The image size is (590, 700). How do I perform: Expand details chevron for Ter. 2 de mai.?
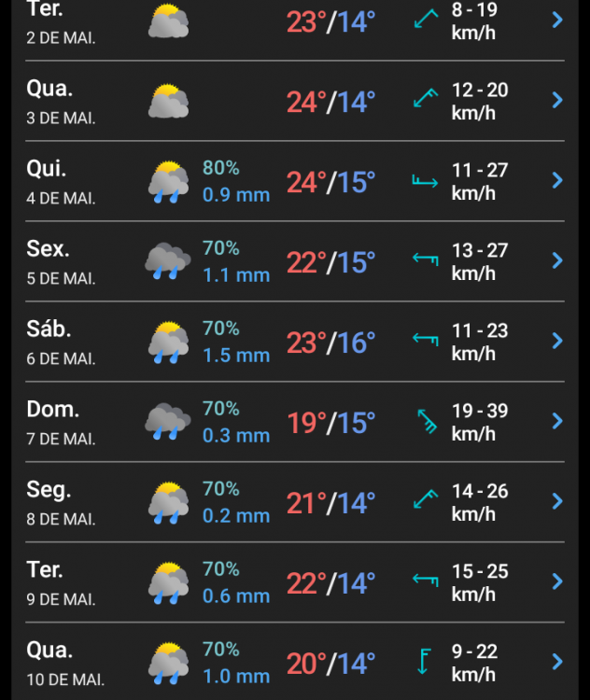557,21
